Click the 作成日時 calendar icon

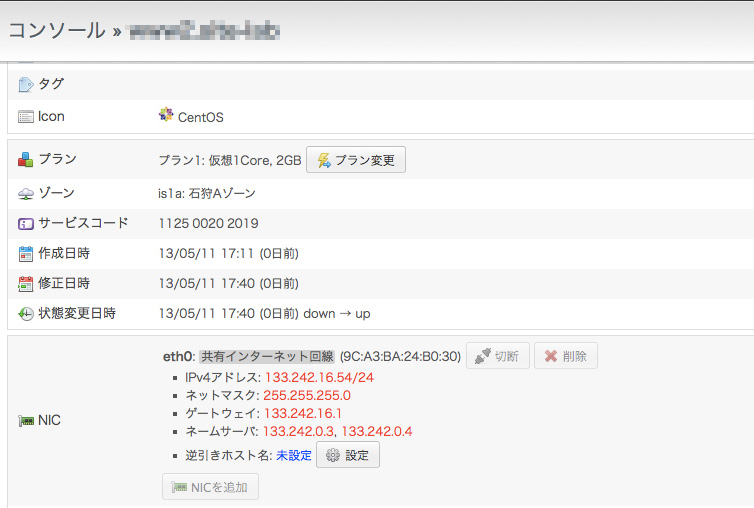coord(26,253)
